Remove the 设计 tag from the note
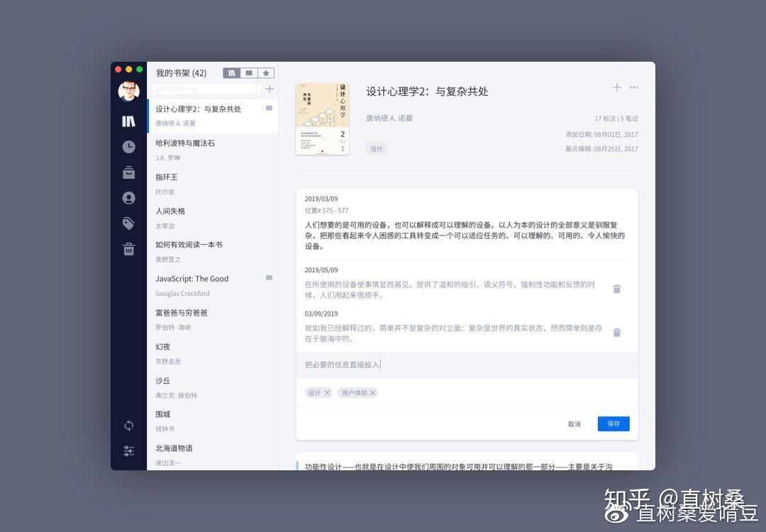Image resolution: width=766 pixels, height=532 pixels. (x=327, y=393)
